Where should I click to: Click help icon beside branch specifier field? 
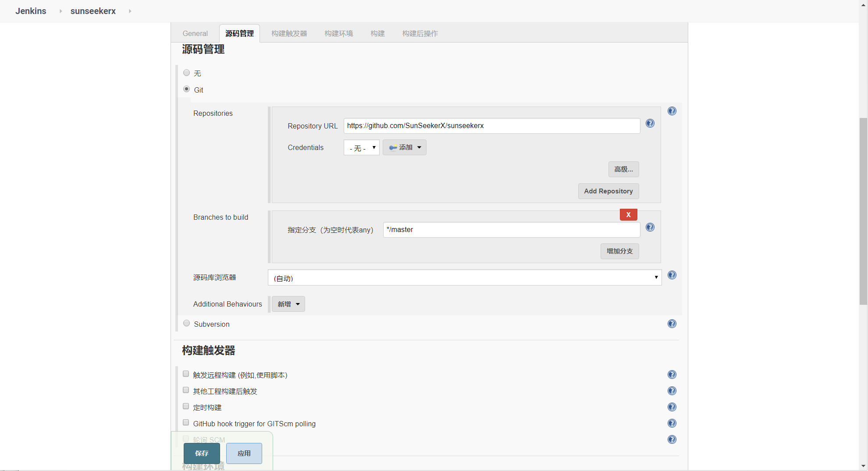650,227
